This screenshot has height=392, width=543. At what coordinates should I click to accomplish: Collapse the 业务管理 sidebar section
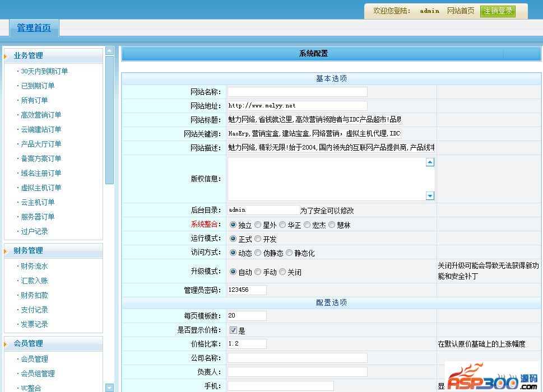28,55
